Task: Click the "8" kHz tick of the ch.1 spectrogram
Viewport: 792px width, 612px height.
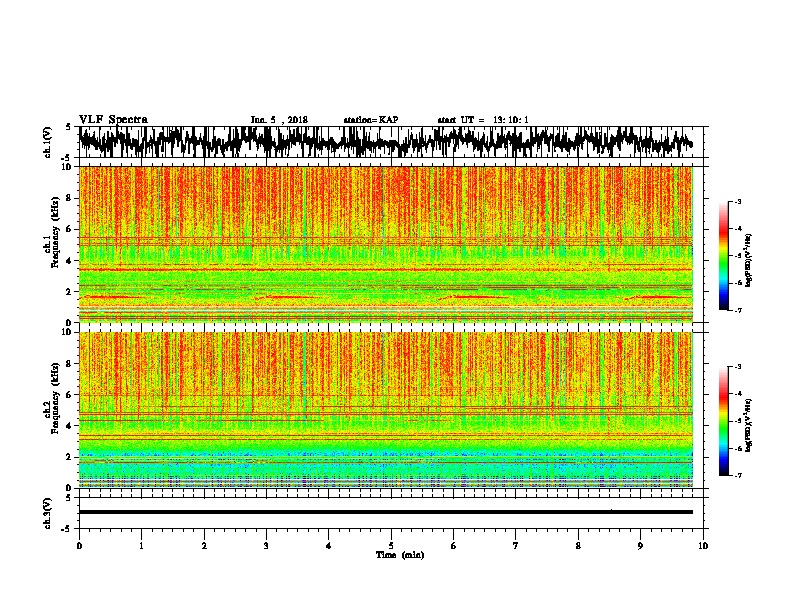Action: 71,198
